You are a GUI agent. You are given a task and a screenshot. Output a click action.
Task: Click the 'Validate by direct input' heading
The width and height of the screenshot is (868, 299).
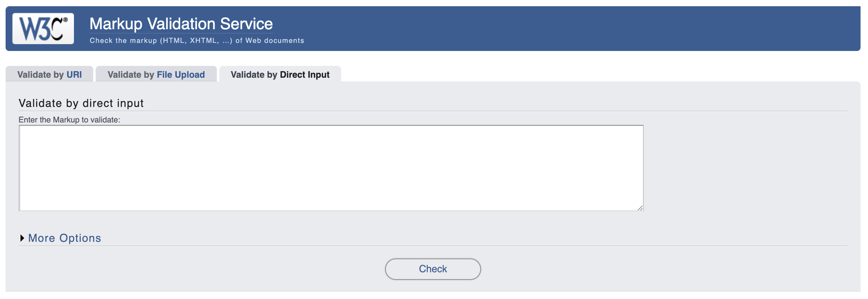tap(81, 103)
